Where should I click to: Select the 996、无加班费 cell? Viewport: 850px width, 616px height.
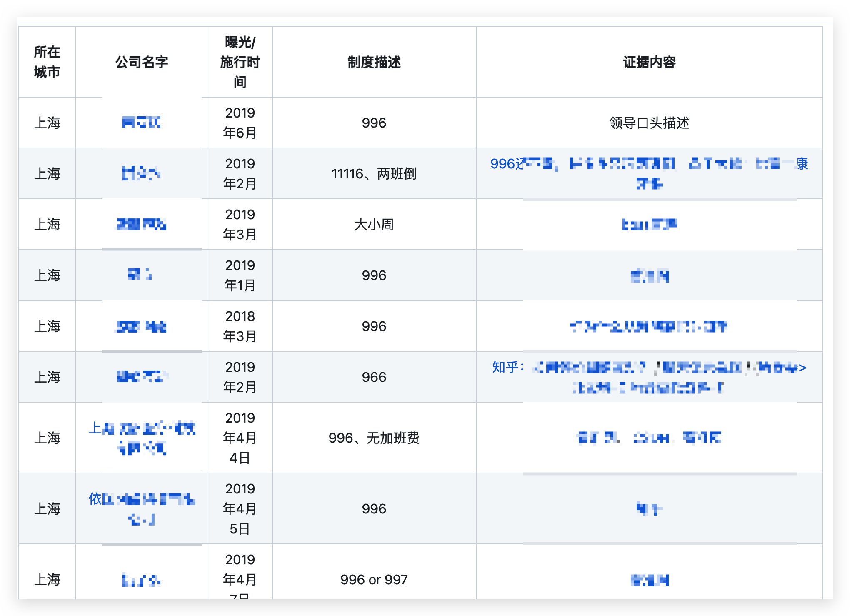click(x=374, y=438)
